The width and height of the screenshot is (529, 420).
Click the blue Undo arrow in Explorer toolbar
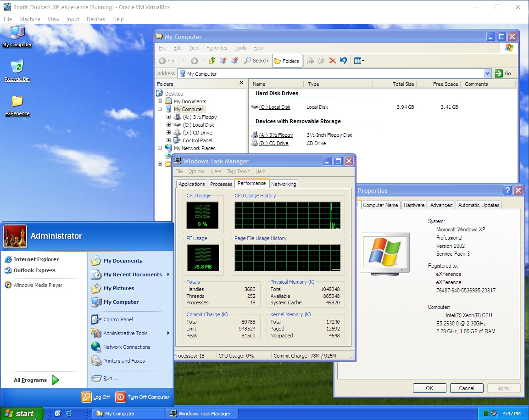(x=344, y=61)
